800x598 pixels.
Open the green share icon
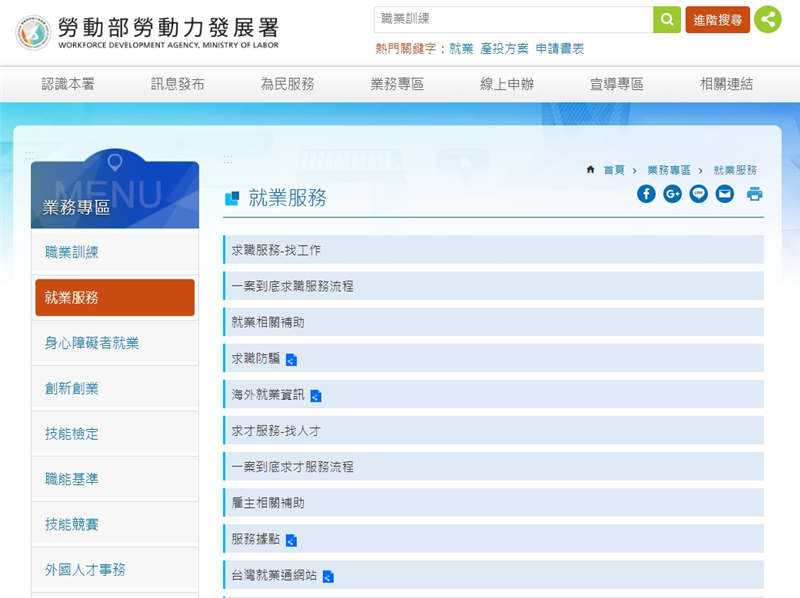pos(768,20)
